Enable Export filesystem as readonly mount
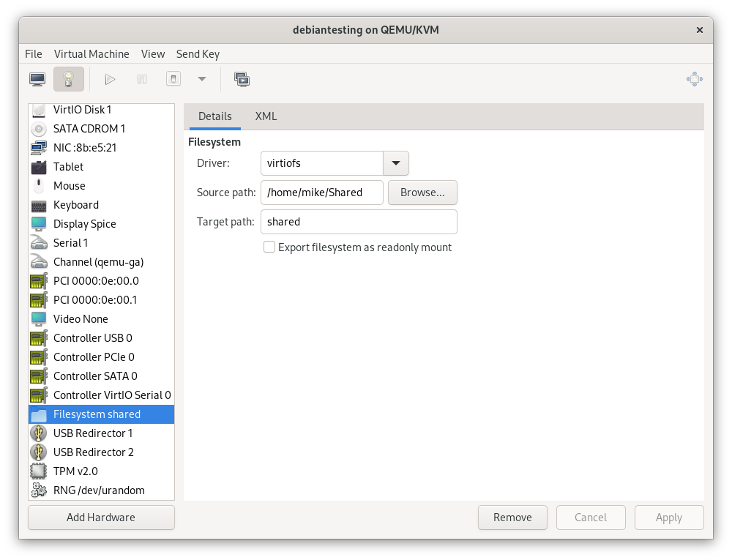This screenshot has height=560, width=732. coord(269,247)
